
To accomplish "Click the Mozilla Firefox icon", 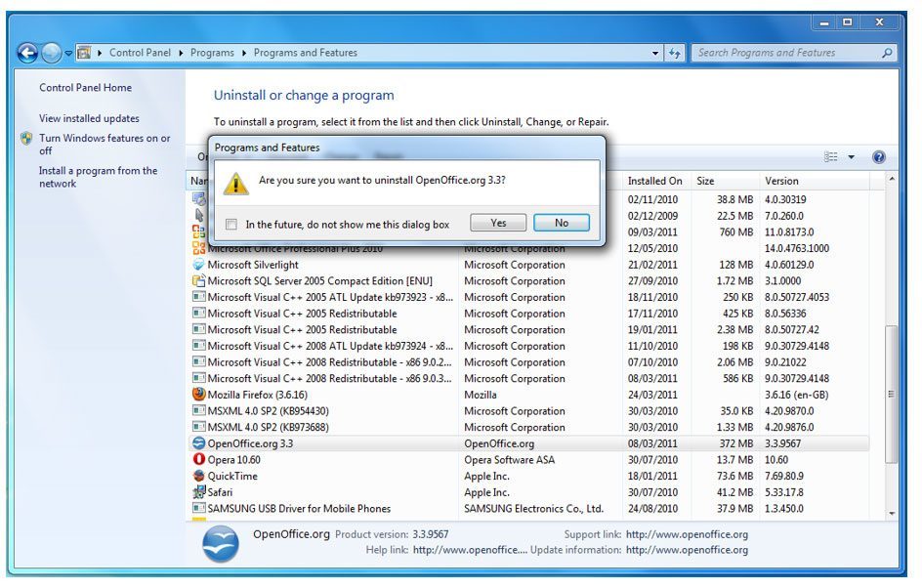I will point(198,395).
